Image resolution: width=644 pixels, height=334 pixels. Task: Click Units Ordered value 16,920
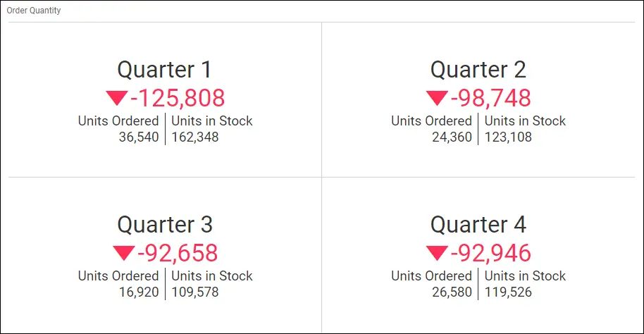pos(139,292)
